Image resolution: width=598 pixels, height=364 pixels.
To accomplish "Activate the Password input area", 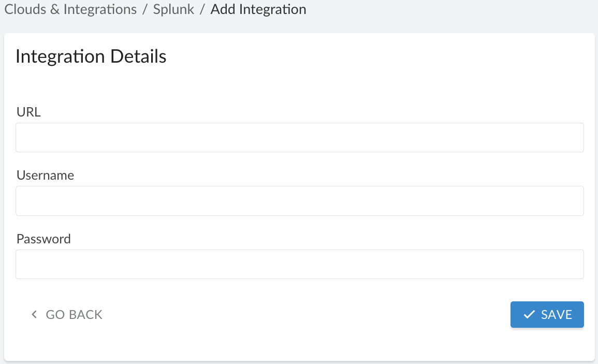I will pyautogui.click(x=299, y=264).
